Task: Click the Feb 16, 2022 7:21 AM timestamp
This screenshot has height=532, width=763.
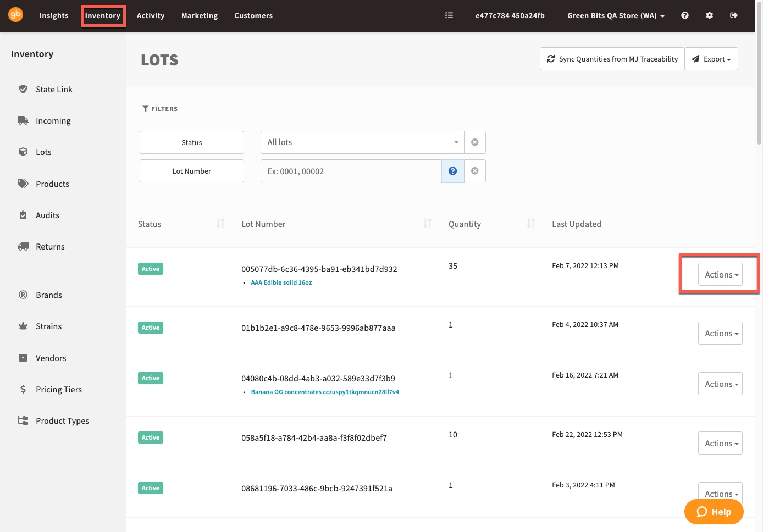Action: [585, 375]
